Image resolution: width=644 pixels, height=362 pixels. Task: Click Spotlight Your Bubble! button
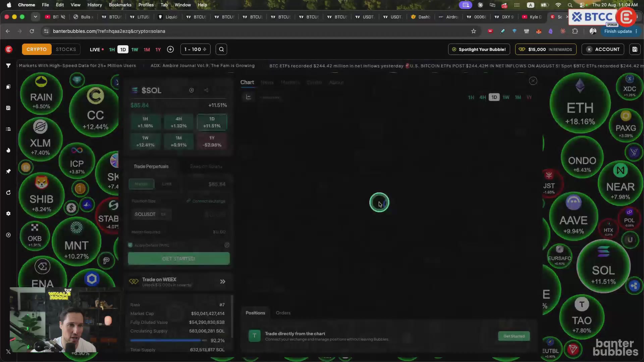[479, 49]
